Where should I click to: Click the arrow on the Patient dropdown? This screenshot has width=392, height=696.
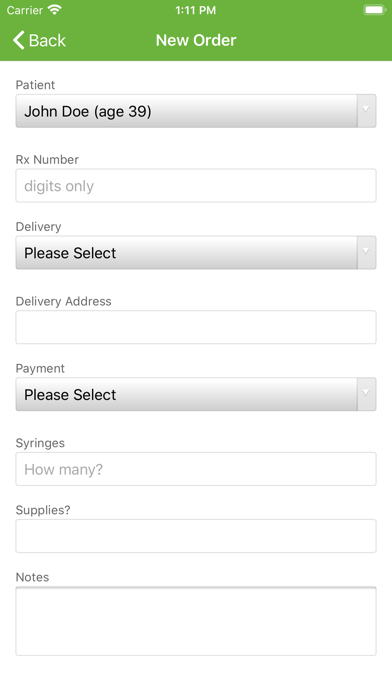click(366, 111)
